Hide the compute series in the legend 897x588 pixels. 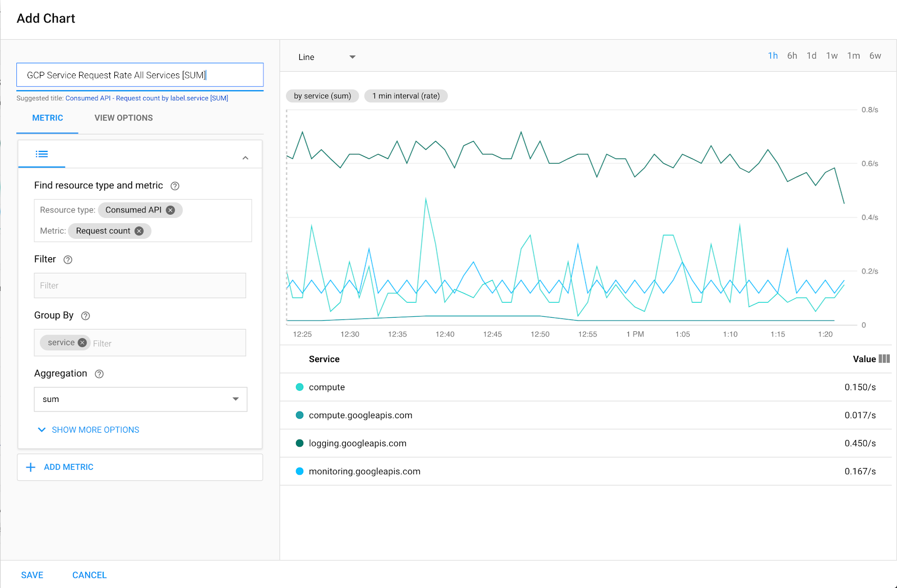click(300, 387)
